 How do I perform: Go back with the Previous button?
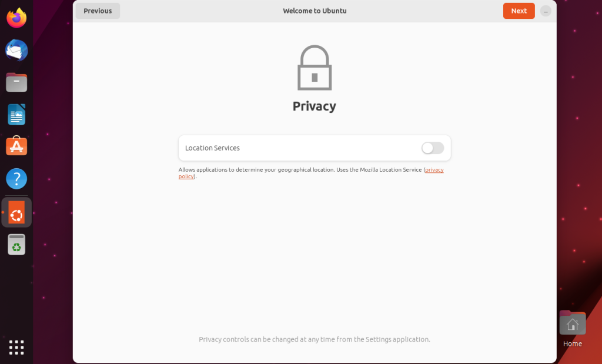point(98,11)
